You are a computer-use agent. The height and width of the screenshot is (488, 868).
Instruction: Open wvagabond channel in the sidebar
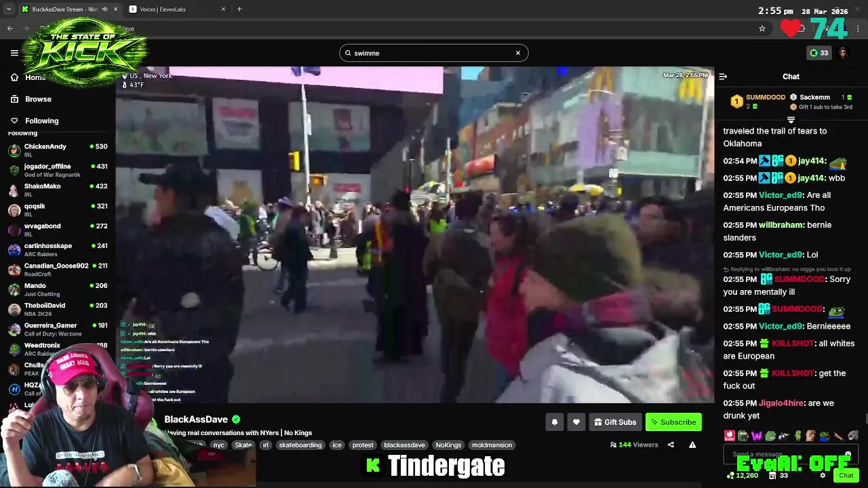[58, 230]
